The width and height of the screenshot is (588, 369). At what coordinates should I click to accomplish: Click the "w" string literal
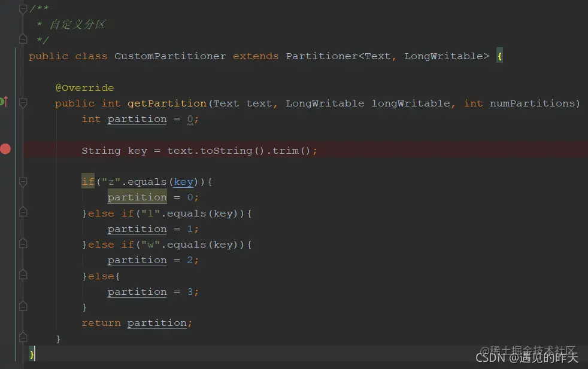(150, 245)
